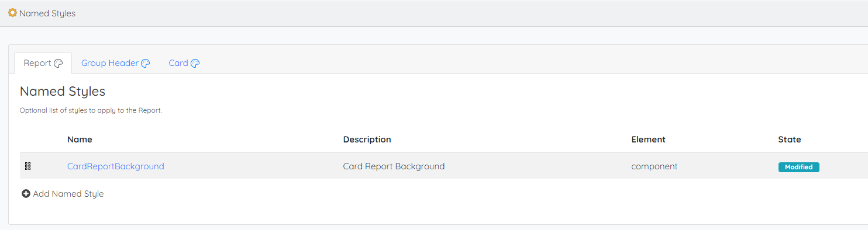868x230 pixels.
Task: Click the Name column header
Action: 80,140
